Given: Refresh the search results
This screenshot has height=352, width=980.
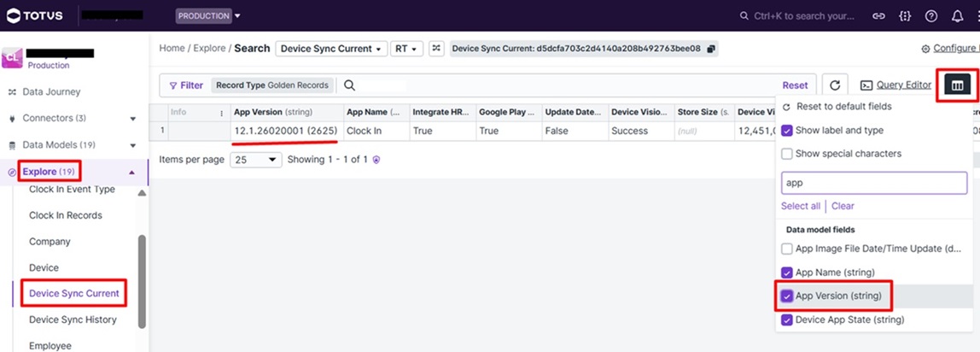Looking at the screenshot, I should pyautogui.click(x=835, y=85).
